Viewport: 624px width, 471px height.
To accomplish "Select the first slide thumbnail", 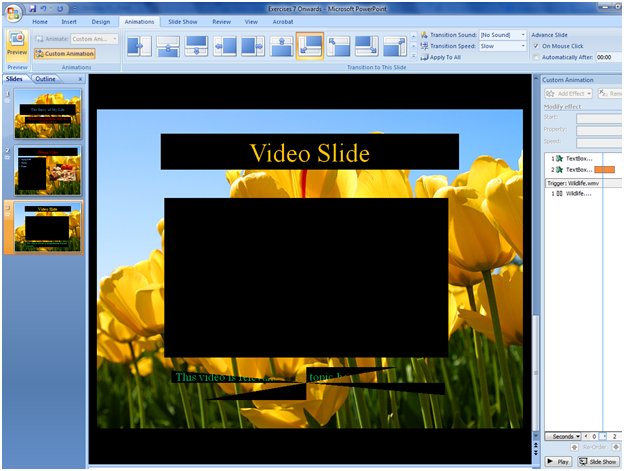I will [46, 111].
